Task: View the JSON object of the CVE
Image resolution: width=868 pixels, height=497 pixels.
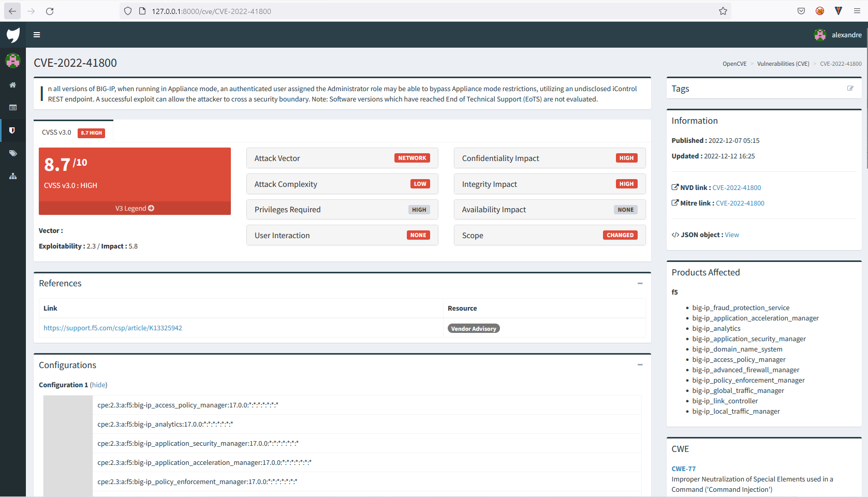Action: (731, 235)
